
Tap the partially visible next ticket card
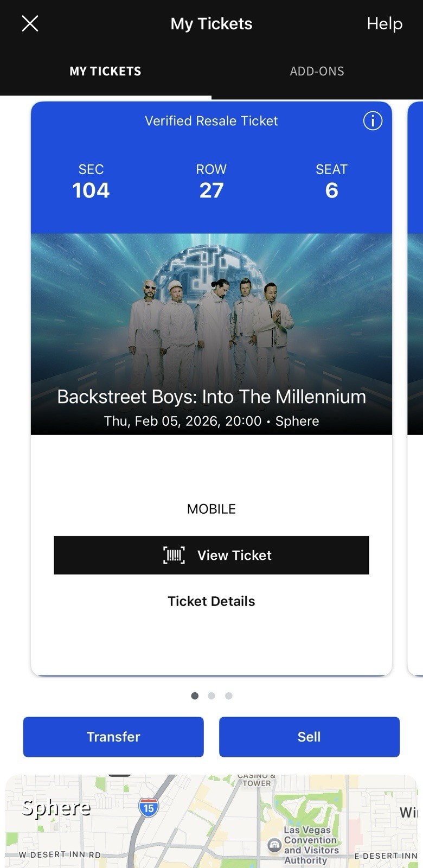coord(415,380)
